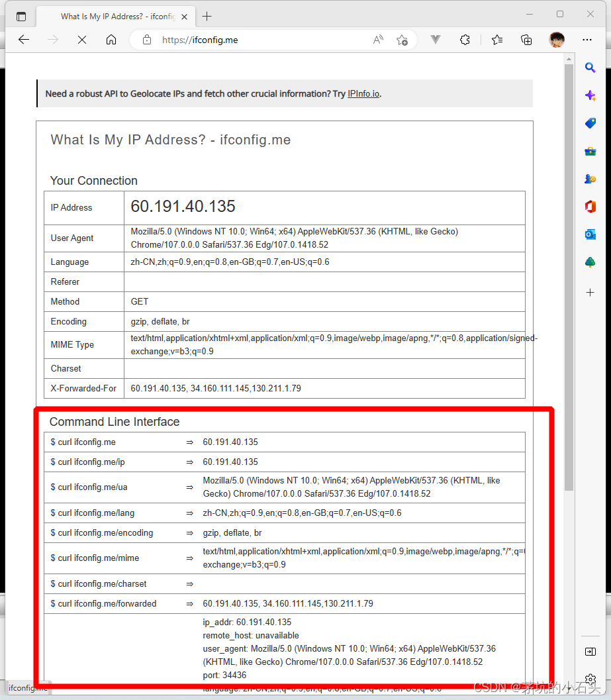Click the 'port: 34436' line
611x700 pixels.
point(224,675)
